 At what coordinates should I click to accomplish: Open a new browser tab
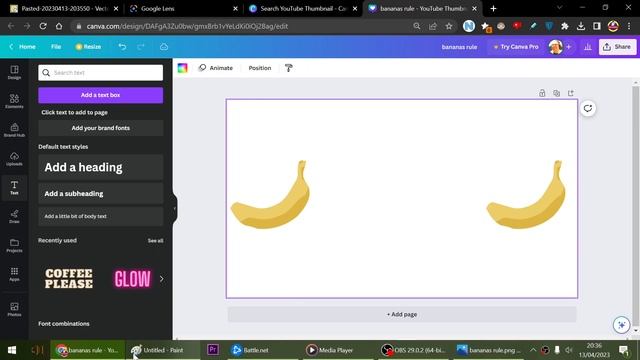point(493,9)
